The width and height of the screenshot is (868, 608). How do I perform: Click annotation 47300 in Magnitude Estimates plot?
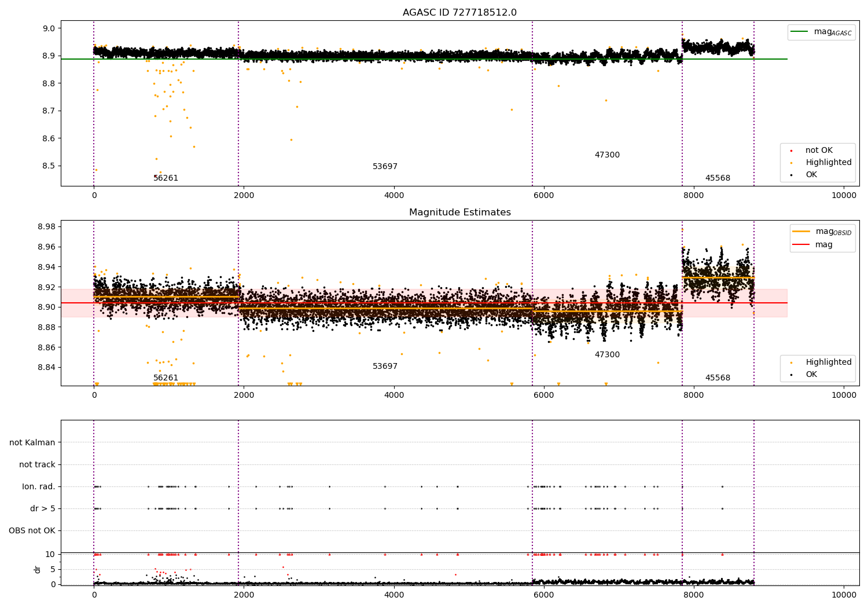(x=607, y=355)
